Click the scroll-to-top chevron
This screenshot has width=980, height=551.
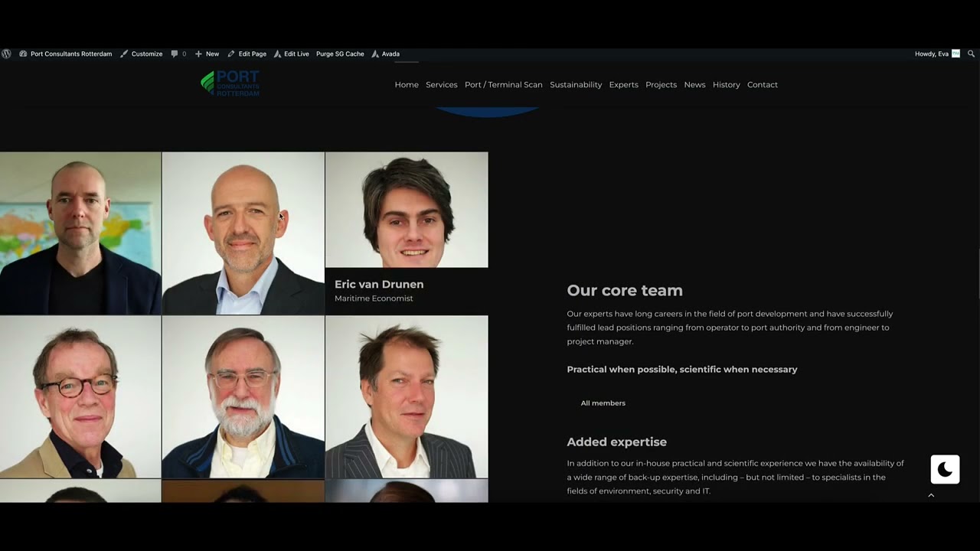(931, 496)
